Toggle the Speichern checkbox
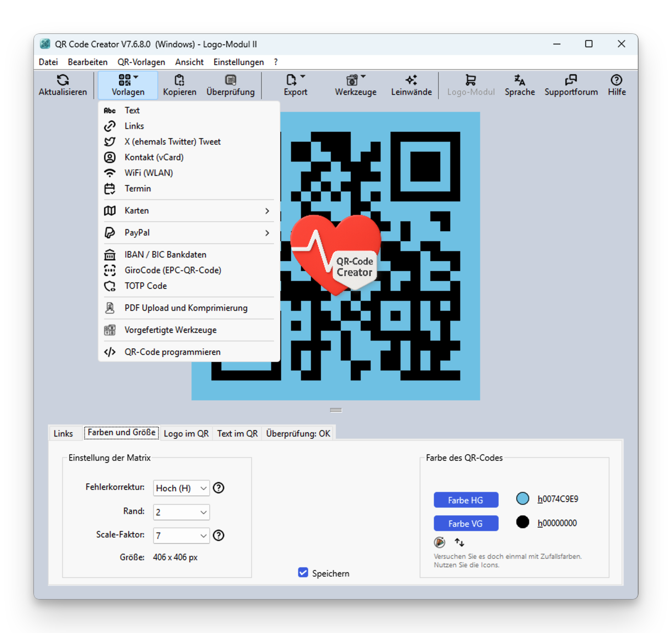Viewport: 672px width, 633px height. 303,572
